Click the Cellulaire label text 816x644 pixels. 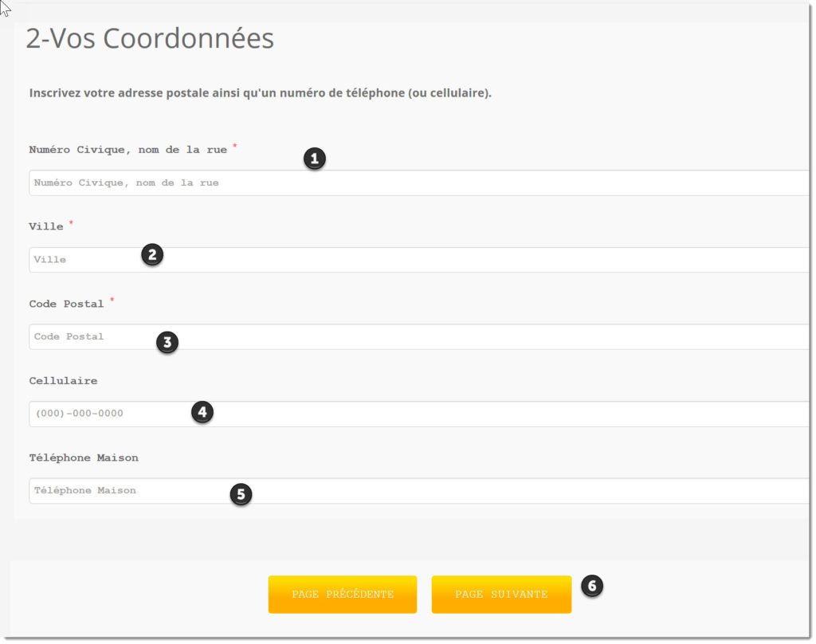point(63,380)
